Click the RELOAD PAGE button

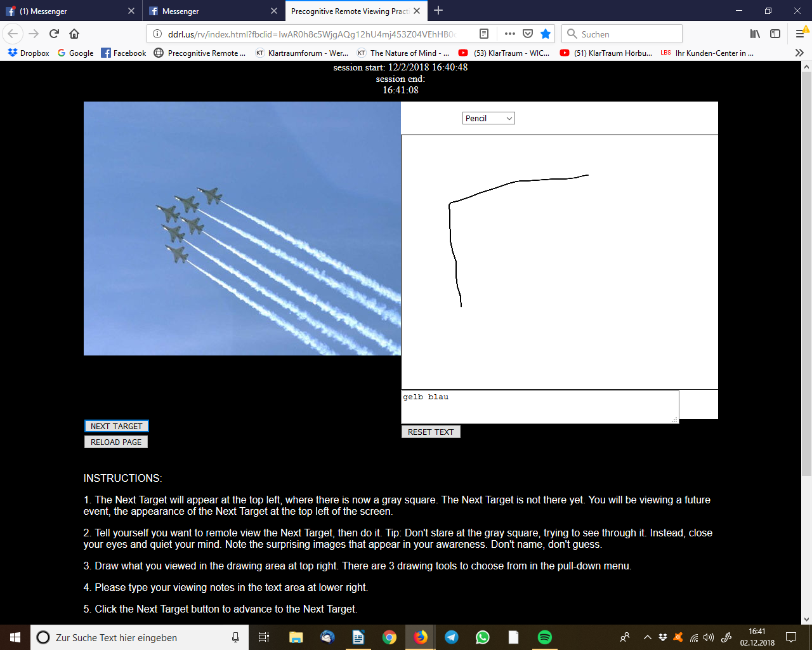[x=116, y=442]
